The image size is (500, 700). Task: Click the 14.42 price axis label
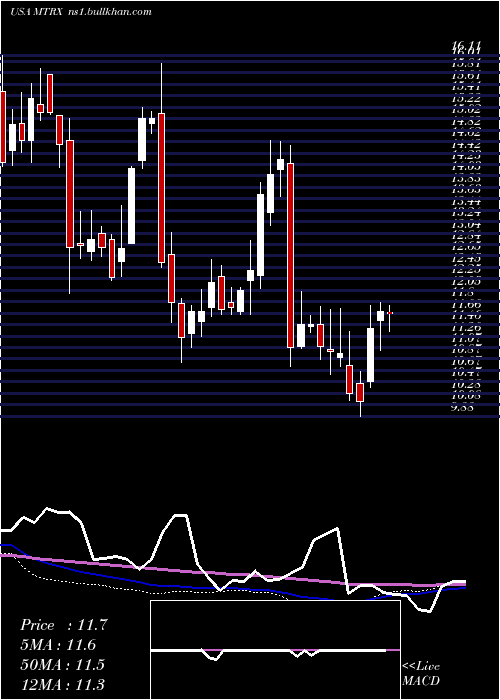pos(466,144)
